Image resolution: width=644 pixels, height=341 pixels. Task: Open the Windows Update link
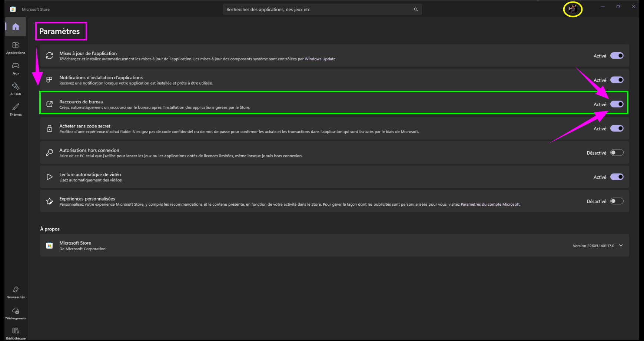pyautogui.click(x=320, y=59)
